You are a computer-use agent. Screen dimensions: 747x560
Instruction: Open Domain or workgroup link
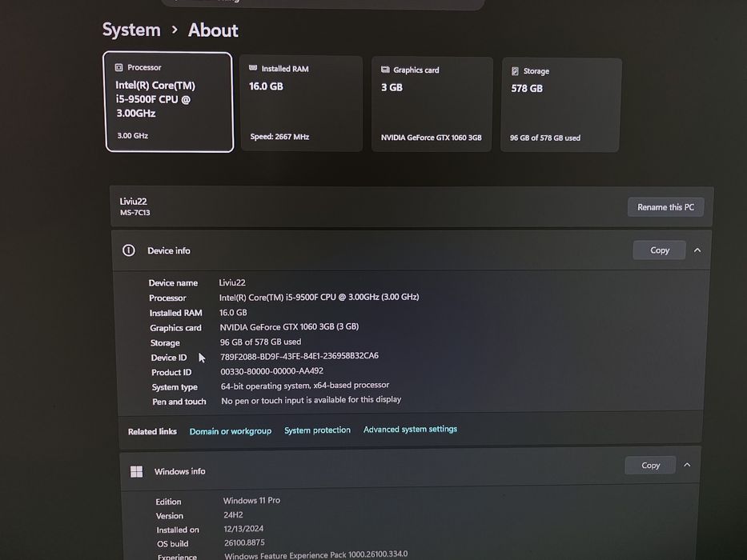(231, 431)
